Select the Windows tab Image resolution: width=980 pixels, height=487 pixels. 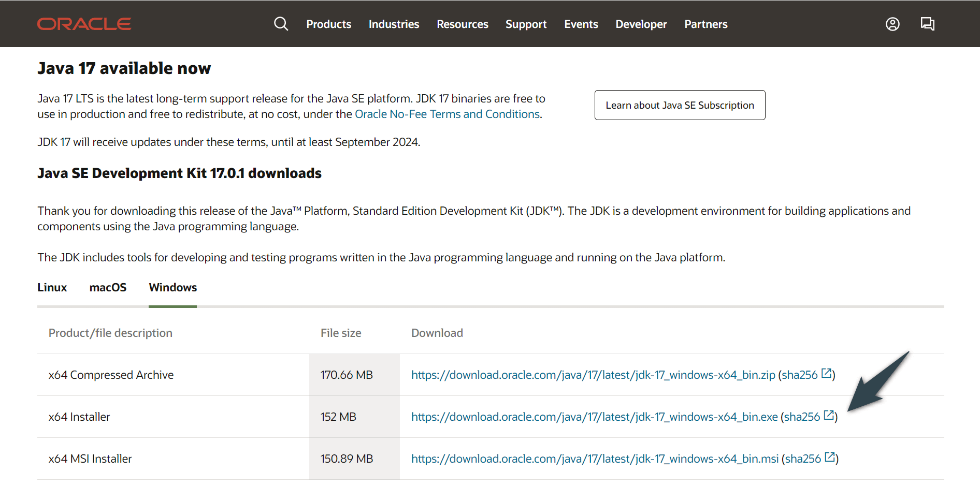pos(172,288)
